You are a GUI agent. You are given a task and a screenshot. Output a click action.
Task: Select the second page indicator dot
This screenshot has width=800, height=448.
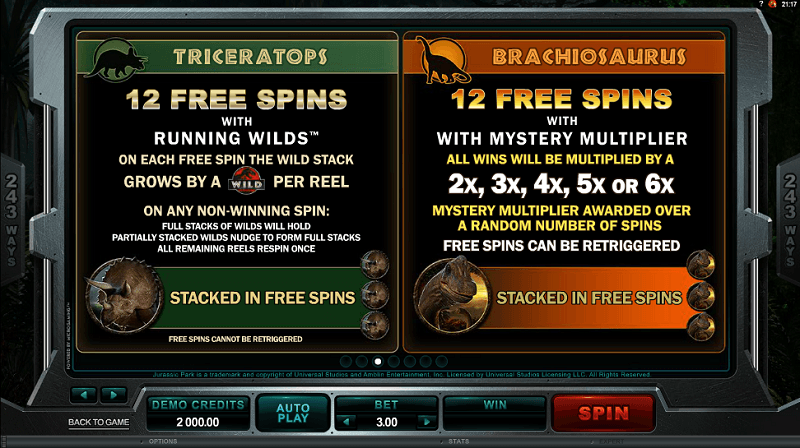[x=362, y=361]
